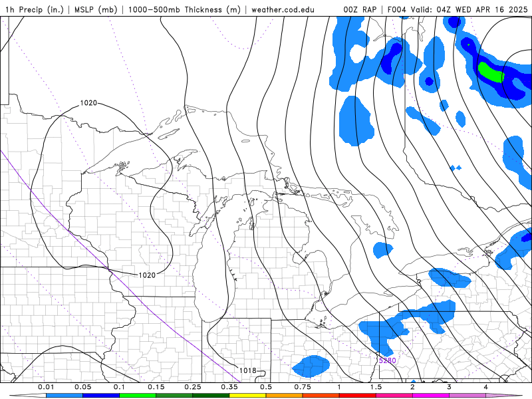Screen dimensions: 532x399
Task: Click the lower 1020 isobar label
Action: point(147,275)
